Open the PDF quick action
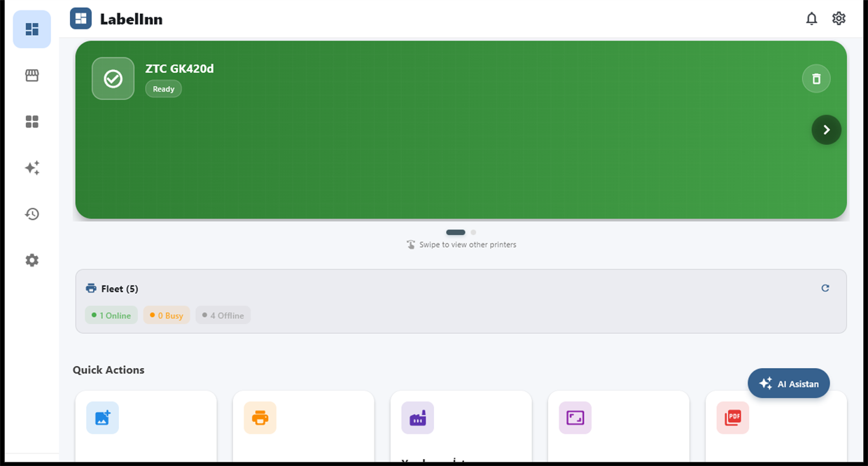The width and height of the screenshot is (868, 466). tap(732, 418)
